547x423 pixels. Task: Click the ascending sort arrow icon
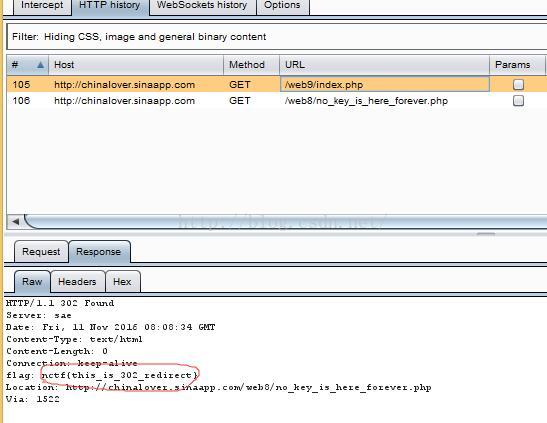point(40,65)
